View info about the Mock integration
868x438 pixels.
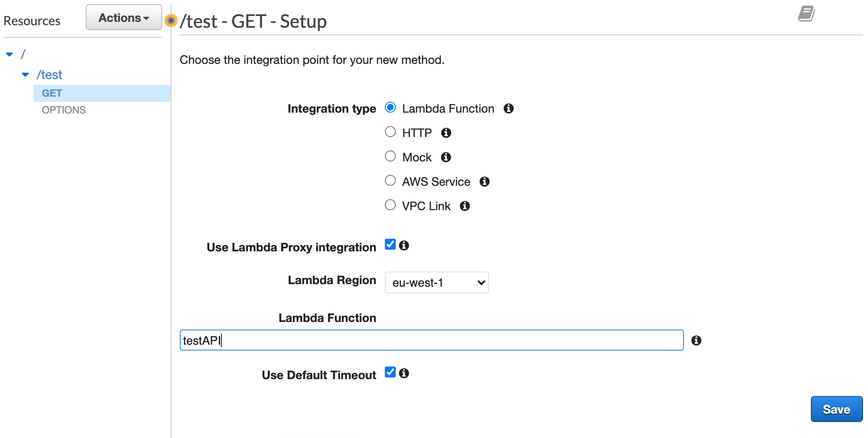[x=445, y=157]
